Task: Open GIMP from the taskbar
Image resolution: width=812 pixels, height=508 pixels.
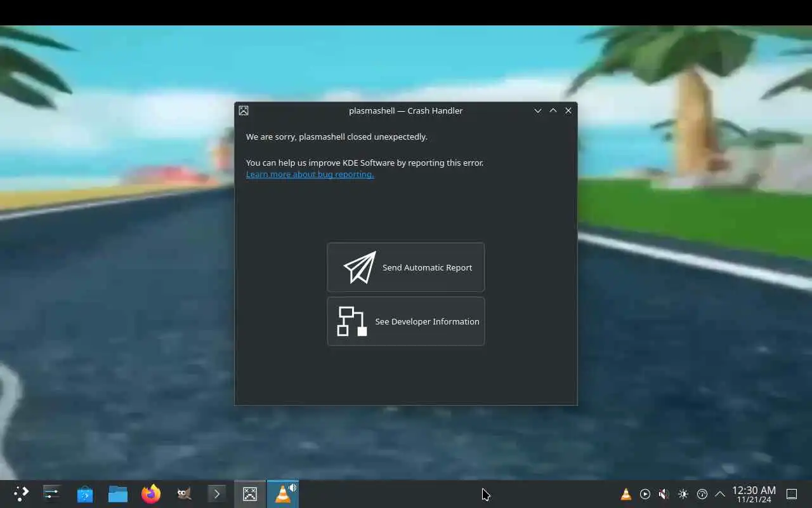Action: [x=184, y=494]
